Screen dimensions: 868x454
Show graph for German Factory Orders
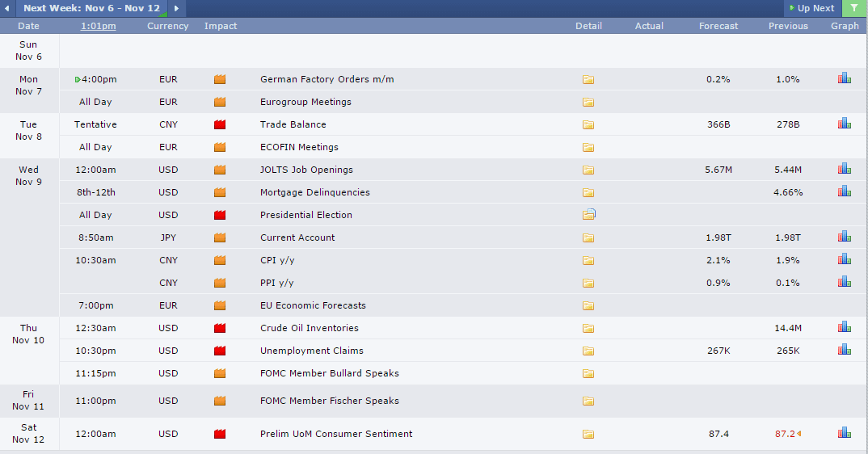coord(845,78)
